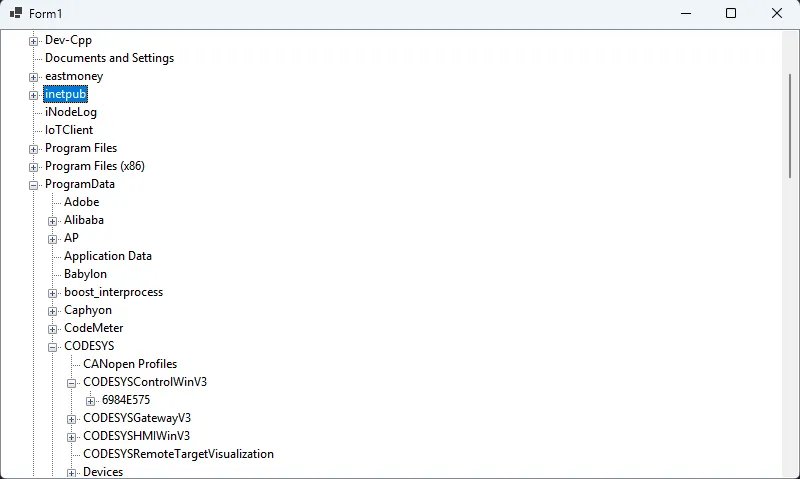Collapse the ProgramData tree node
This screenshot has height=479, width=800.
tap(34, 185)
